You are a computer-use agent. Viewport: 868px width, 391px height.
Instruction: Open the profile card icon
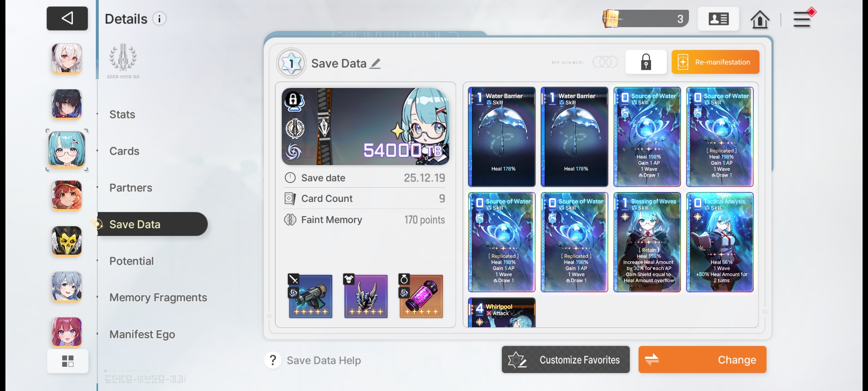[x=718, y=19]
